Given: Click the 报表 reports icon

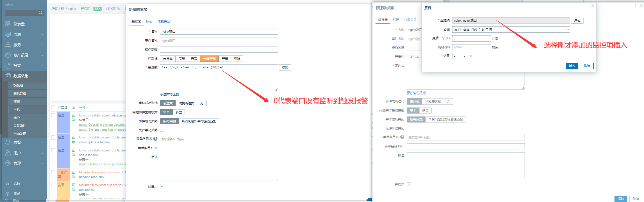Looking at the screenshot, I should pos(8,66).
